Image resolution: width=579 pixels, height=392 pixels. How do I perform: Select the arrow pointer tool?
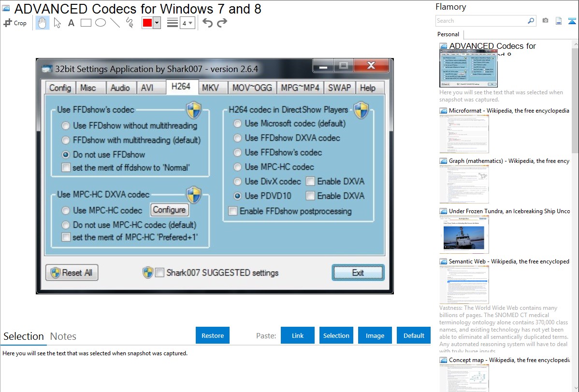click(x=57, y=23)
